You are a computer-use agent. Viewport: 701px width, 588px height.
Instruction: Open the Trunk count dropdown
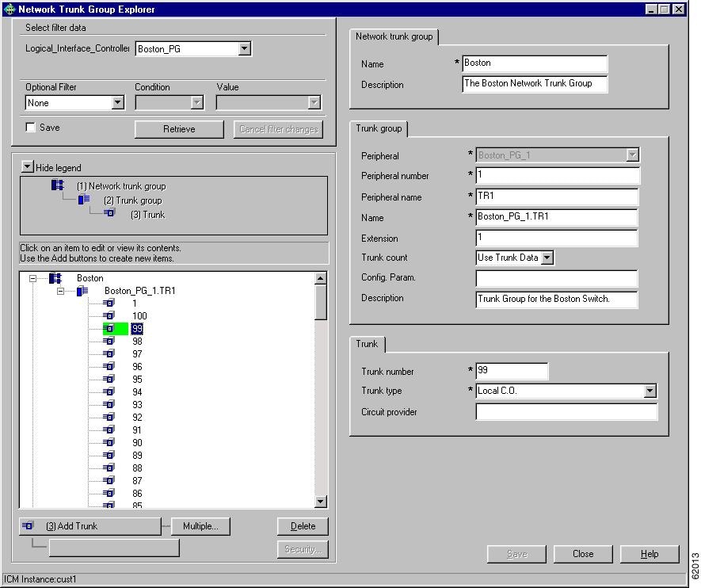pos(547,258)
